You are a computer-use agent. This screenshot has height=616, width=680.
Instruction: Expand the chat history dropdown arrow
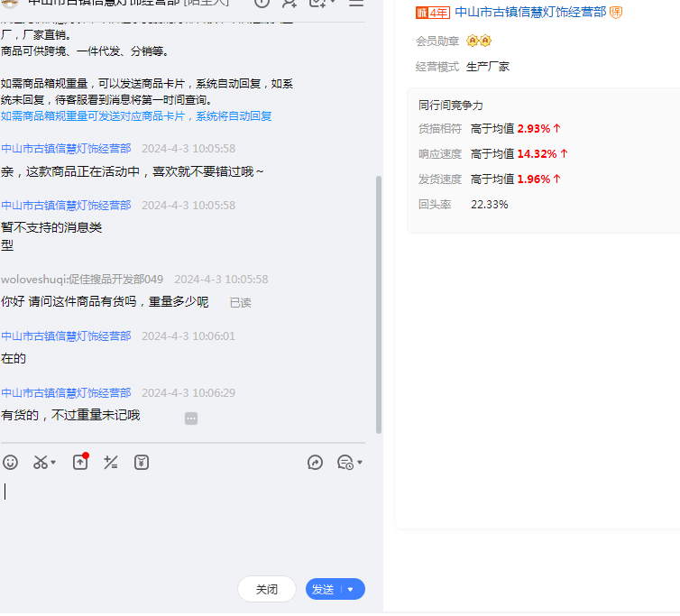pos(360,464)
